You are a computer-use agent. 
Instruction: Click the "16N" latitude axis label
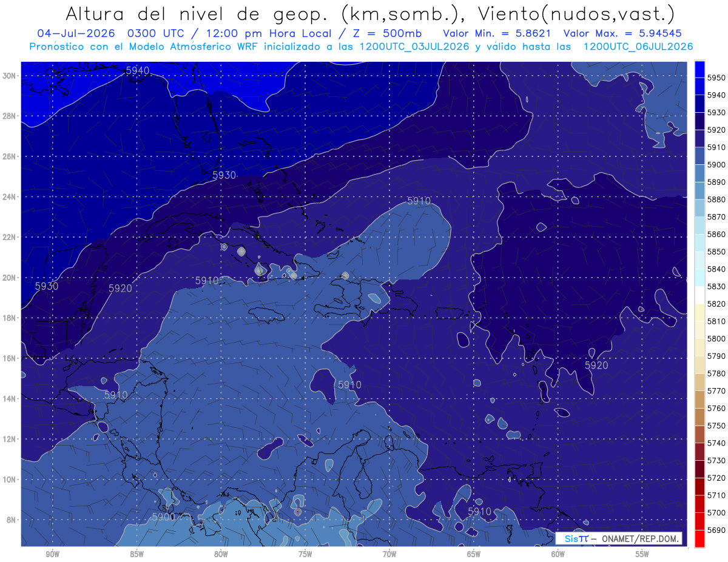[x=8, y=358]
